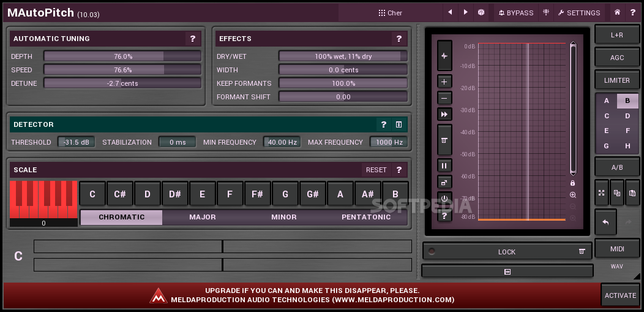Image resolution: width=644 pixels, height=312 pixels.
Task: Toggle the D note in scale
Action: pos(148,194)
